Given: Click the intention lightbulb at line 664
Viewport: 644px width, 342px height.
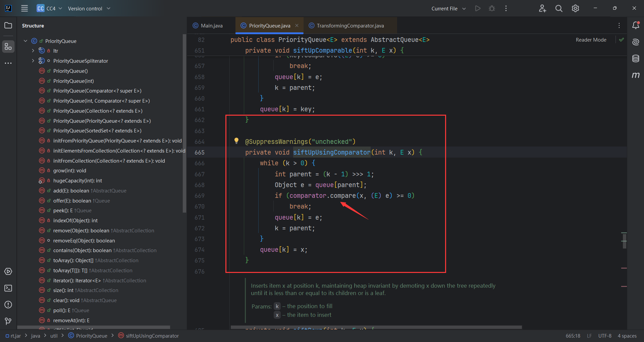Looking at the screenshot, I should pos(236,141).
